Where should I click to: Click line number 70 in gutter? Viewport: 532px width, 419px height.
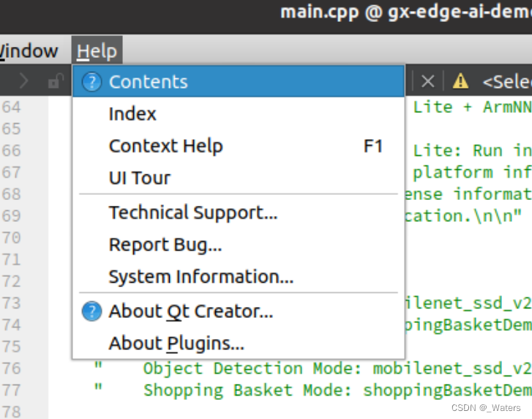[x=12, y=238]
